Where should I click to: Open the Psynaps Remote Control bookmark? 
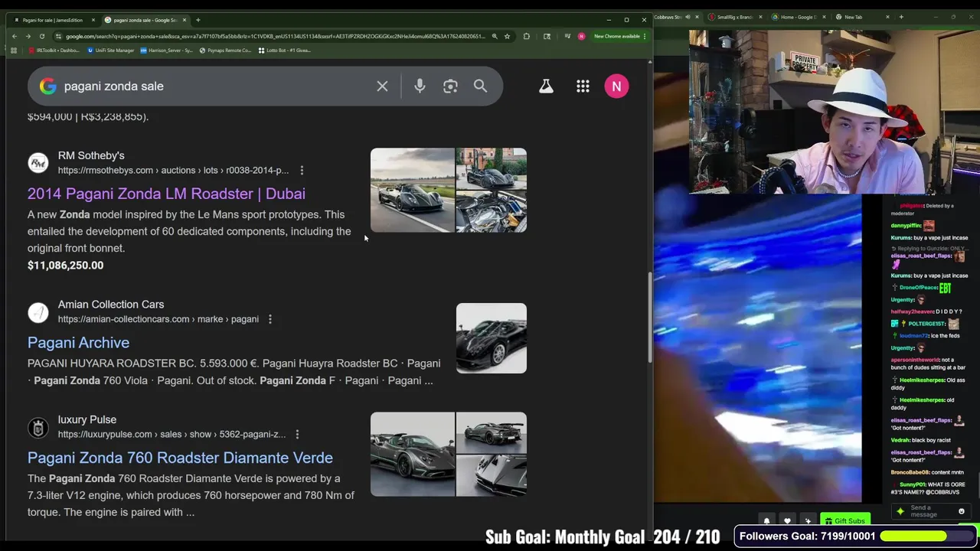click(225, 51)
